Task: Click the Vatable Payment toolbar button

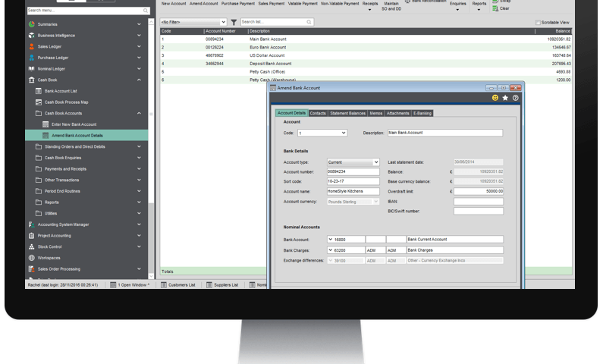Action: (x=303, y=4)
